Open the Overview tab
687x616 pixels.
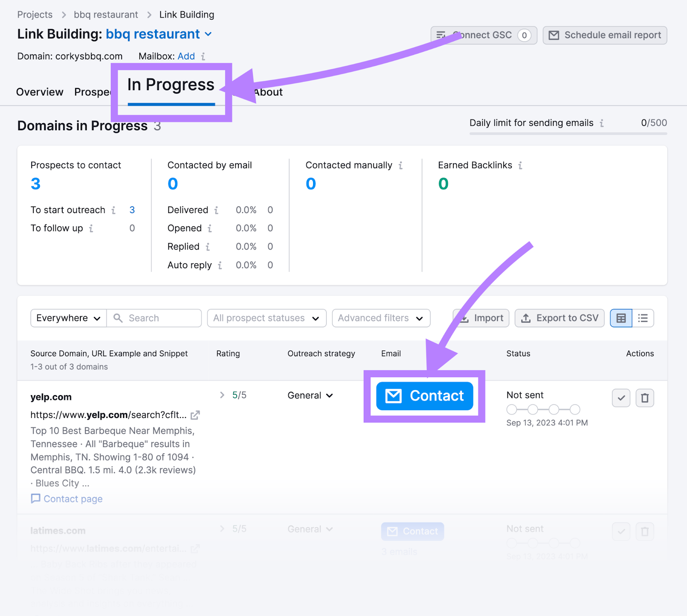40,92
